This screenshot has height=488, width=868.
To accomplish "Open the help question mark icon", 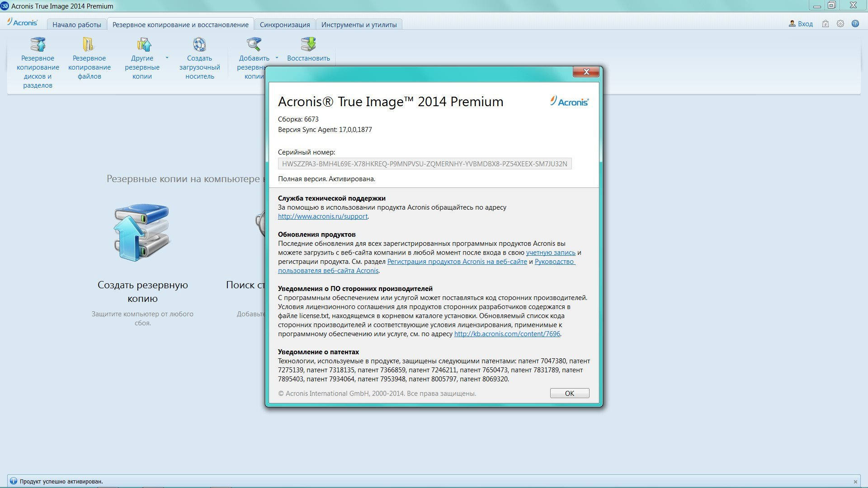I will (855, 24).
